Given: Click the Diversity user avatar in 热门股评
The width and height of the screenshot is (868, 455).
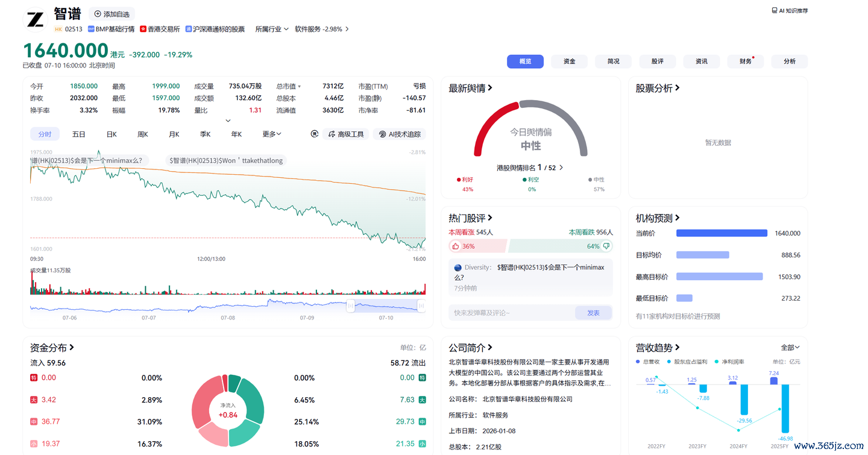Looking at the screenshot, I should click(x=458, y=267).
